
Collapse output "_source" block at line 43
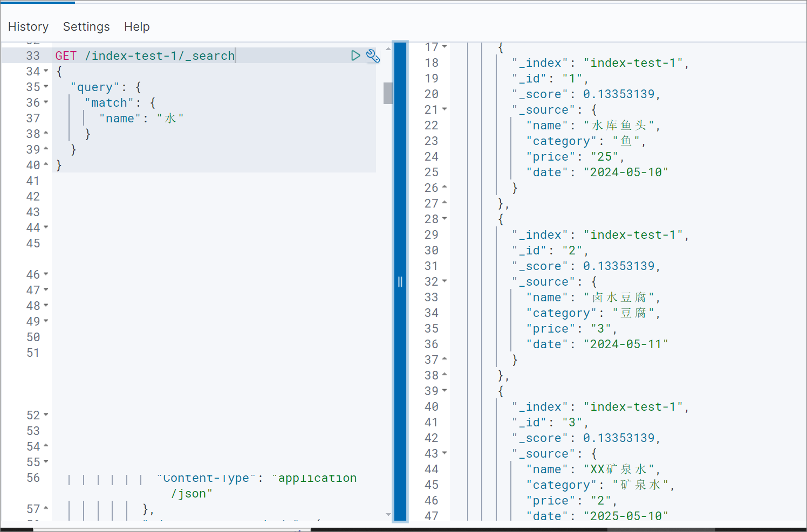(444, 453)
